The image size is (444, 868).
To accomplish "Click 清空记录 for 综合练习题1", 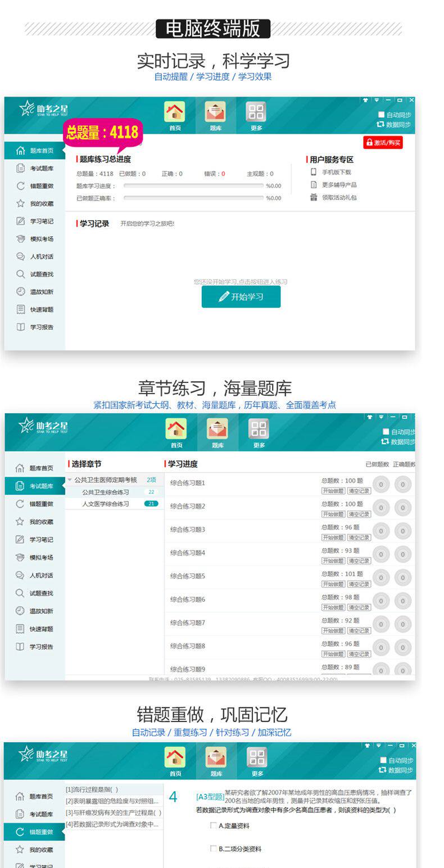I will [x=358, y=491].
